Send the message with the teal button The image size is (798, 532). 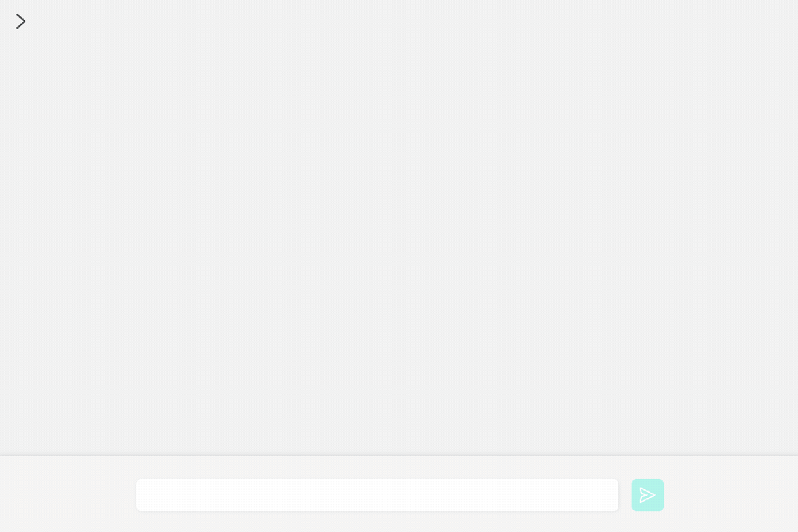[647, 495]
